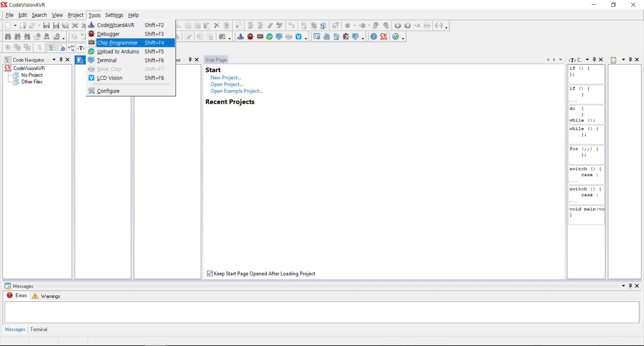Click inside the Messages output text area
Image resolution: width=644 pixels, height=346 pixels.
click(x=322, y=312)
